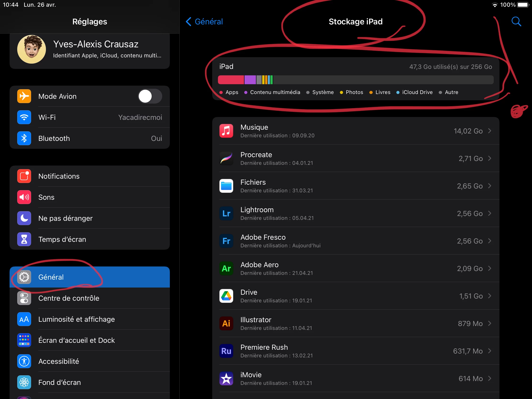Tap the purple Contenu multimédia bar segment
The height and width of the screenshot is (399, 532).
click(x=250, y=80)
